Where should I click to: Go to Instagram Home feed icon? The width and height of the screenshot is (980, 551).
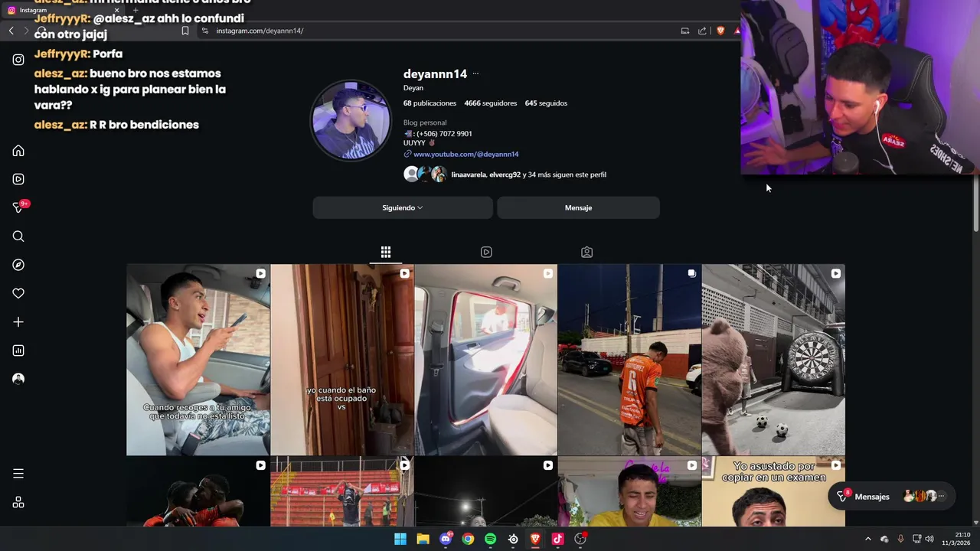click(x=18, y=151)
